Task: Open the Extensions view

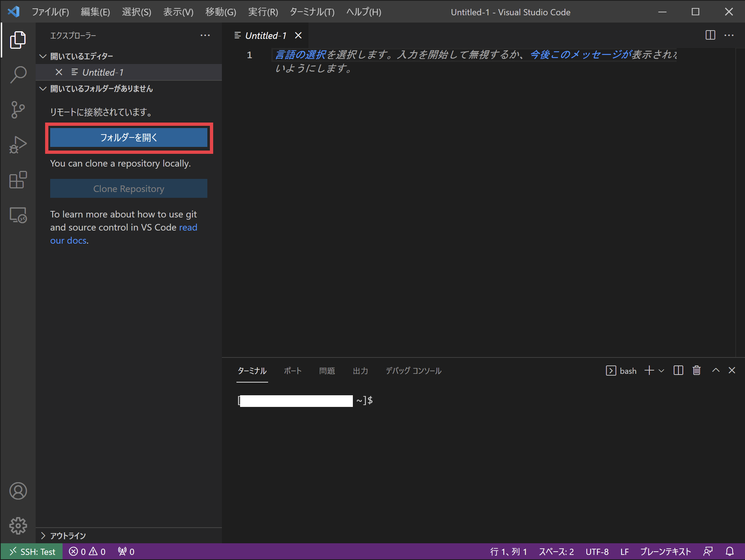Action: [18, 180]
